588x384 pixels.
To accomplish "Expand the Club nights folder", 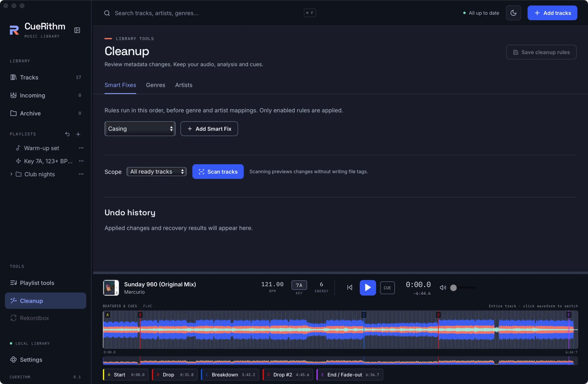I will [11, 174].
